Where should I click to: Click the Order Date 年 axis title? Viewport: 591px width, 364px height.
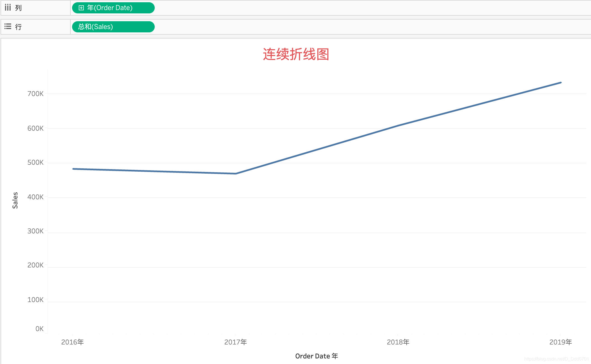[316, 356]
